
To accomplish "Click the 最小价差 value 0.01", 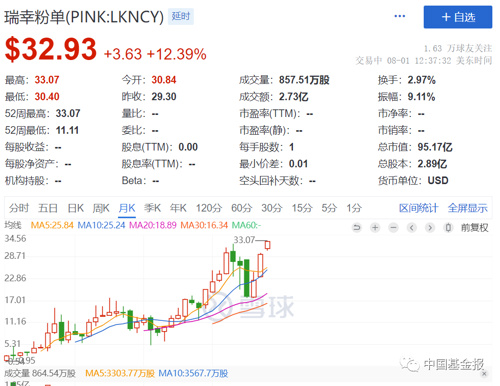I will point(298,164).
